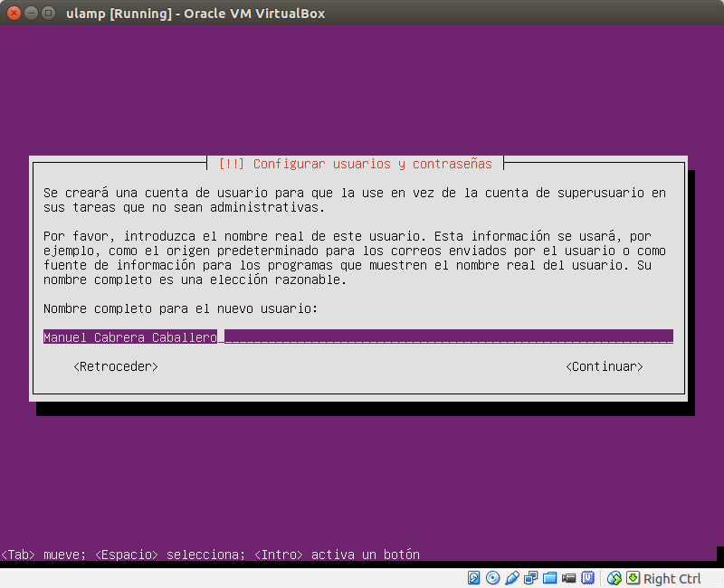Click the audio device status icon

click(511, 578)
